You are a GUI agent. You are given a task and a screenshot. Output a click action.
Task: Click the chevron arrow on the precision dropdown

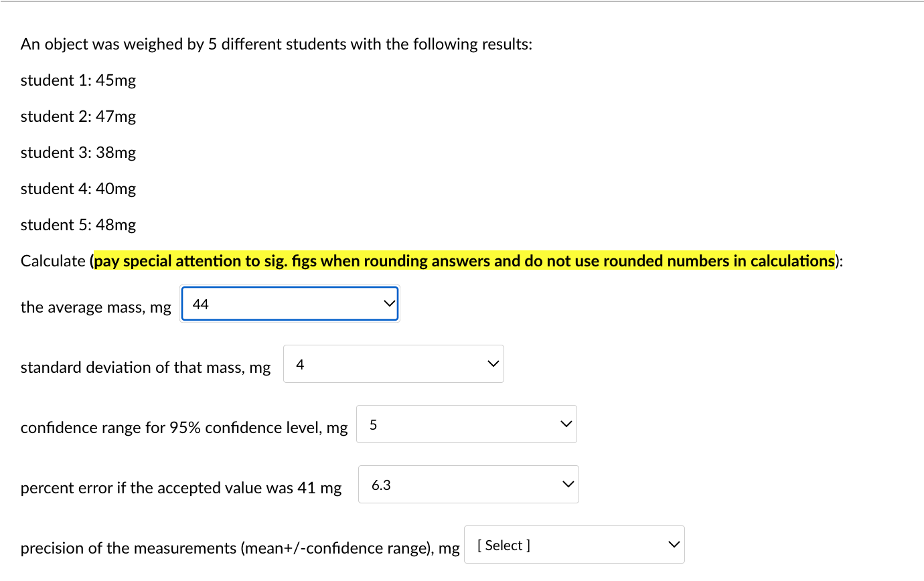click(x=674, y=545)
